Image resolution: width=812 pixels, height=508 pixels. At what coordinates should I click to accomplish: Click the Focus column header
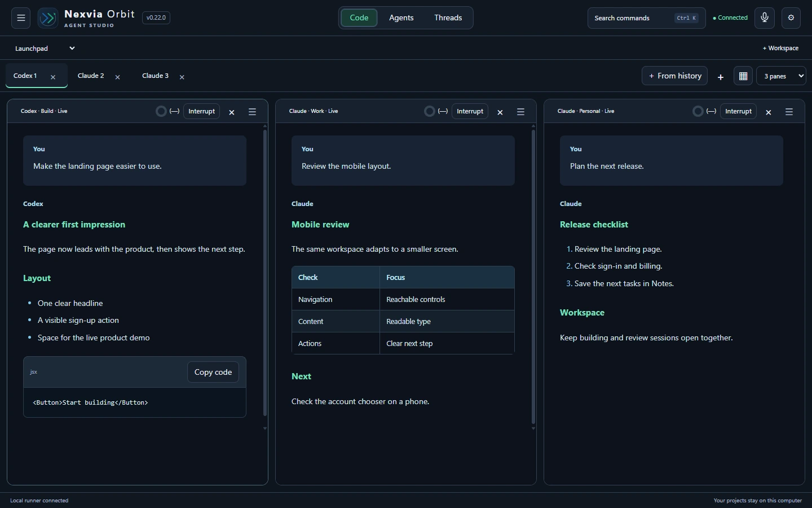click(x=447, y=278)
